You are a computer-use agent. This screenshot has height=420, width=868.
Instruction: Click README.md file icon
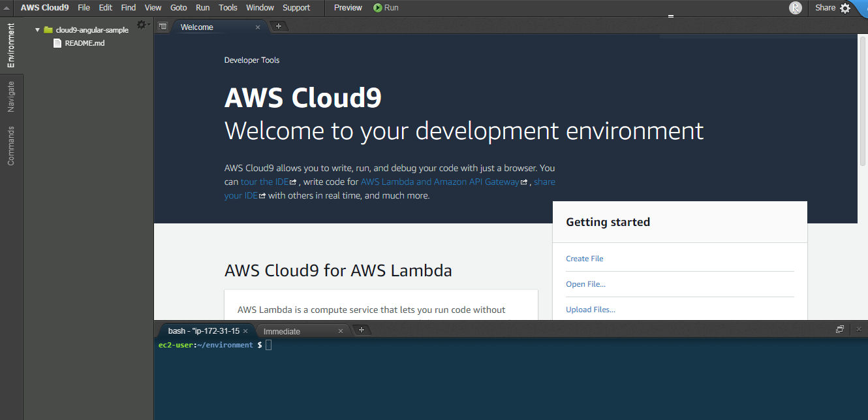(57, 43)
